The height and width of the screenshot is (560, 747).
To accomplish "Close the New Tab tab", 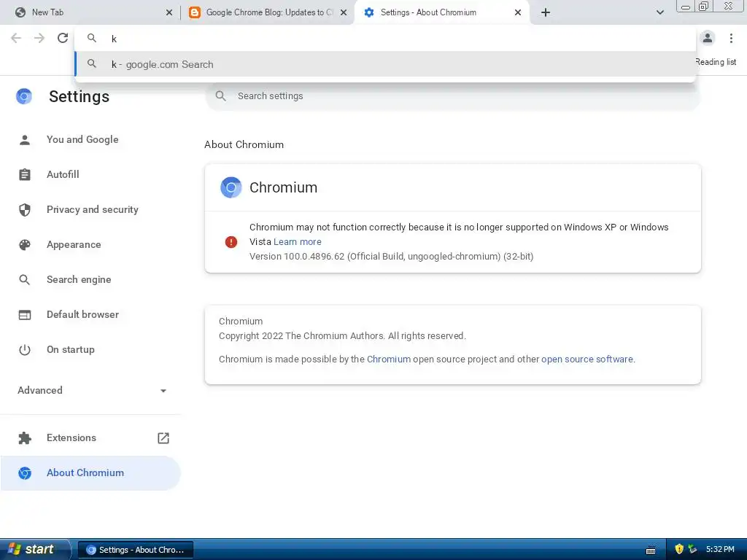I will point(169,12).
